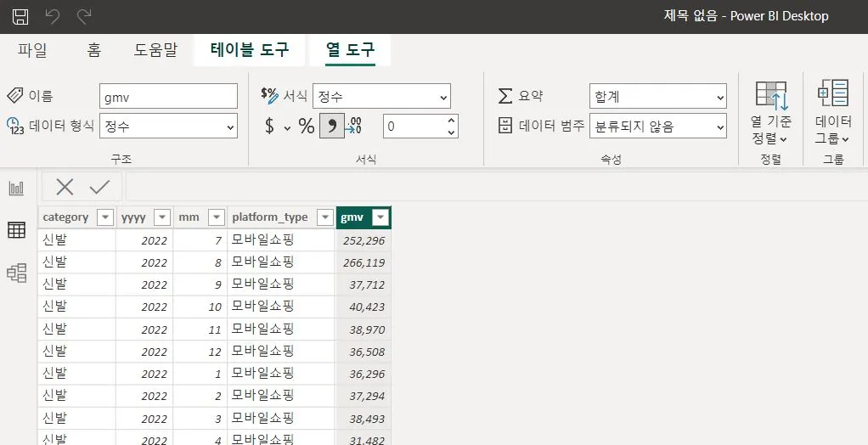Viewport: 868px width, 445px height.
Task: Click the gmv cell 38,493
Action: coord(364,419)
